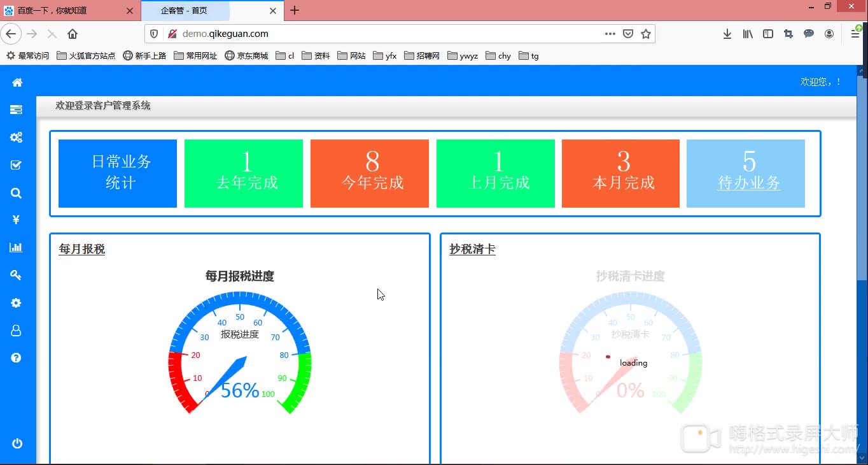Open the 抄税清卡 panel heading link
This screenshot has width=868, height=465.
[472, 249]
